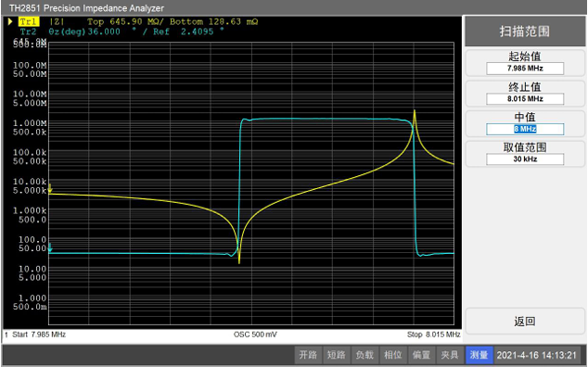Click the 夹具 fixture status item
The image size is (588, 367).
click(449, 355)
